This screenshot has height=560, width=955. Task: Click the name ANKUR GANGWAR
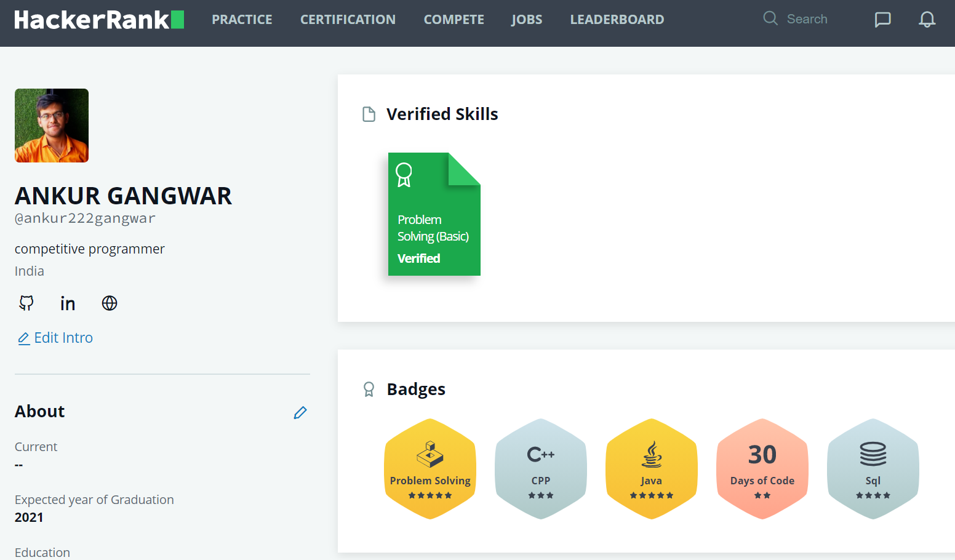pos(123,196)
